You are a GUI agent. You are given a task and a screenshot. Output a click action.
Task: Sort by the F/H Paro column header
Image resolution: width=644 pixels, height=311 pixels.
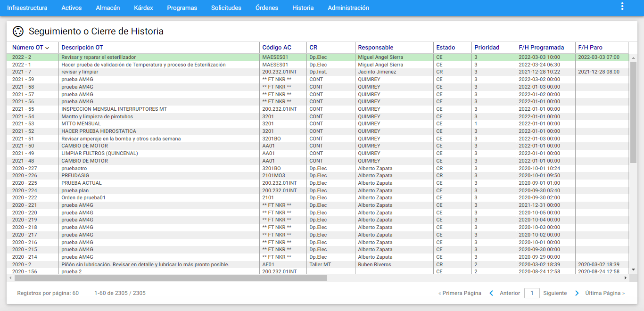pos(590,48)
